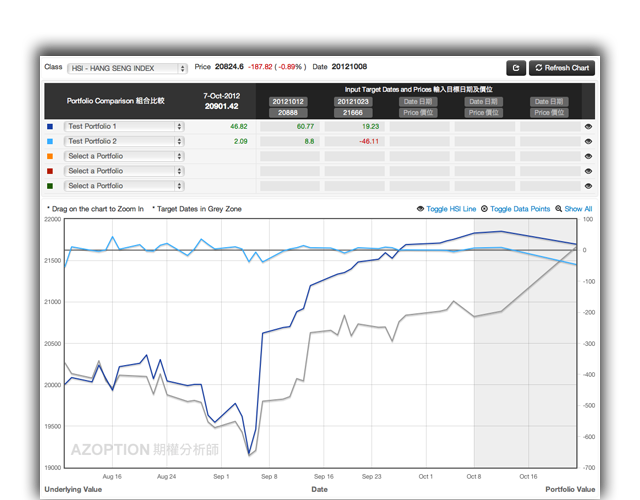Viewport: 640px width, 500px height.
Task: Click the fourth Price 價位 input field
Action: point(483,113)
